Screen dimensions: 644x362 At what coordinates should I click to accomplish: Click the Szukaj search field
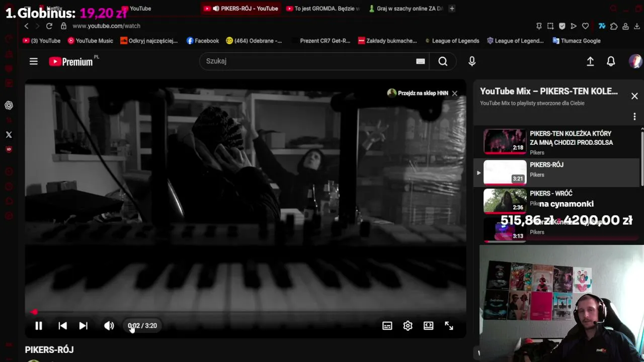(x=307, y=61)
